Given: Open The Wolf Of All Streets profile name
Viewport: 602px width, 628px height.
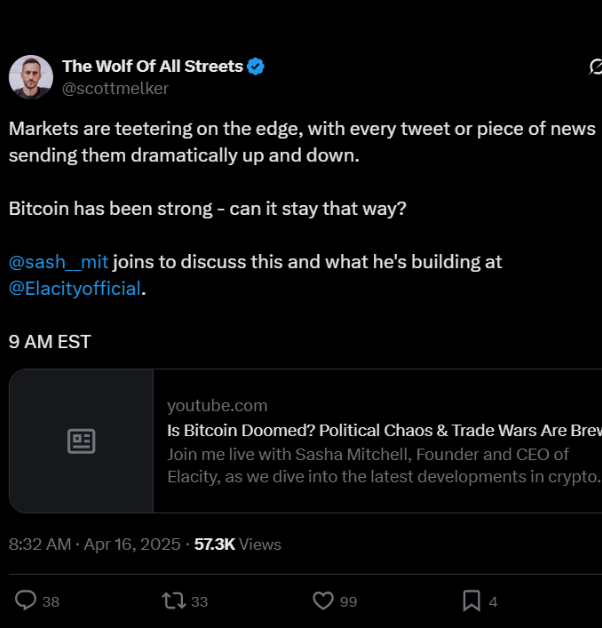Looking at the screenshot, I should click(152, 67).
